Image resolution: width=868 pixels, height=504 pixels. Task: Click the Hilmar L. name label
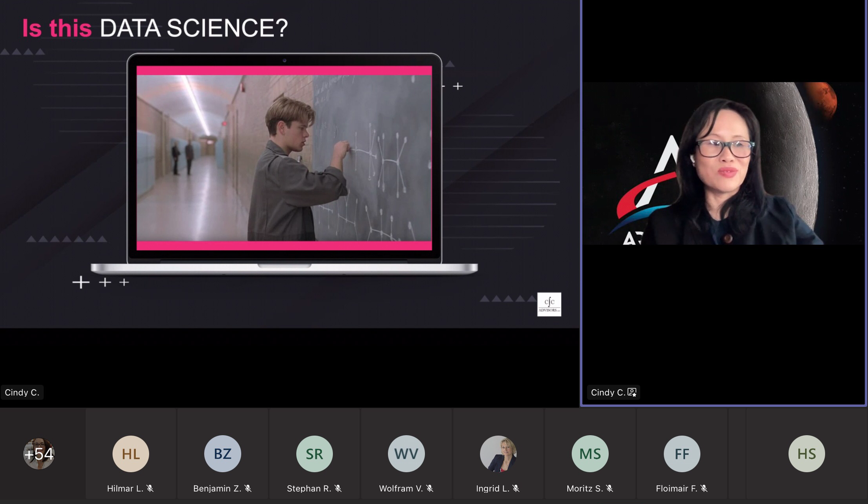(125, 488)
